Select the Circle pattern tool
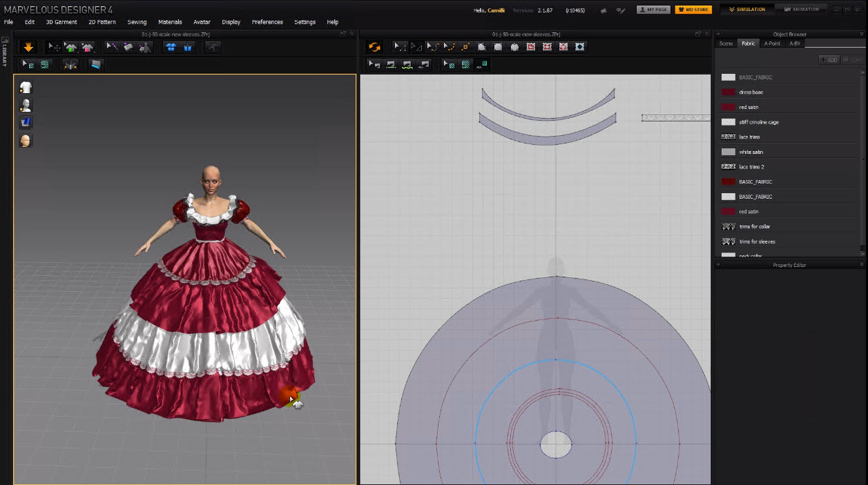This screenshot has height=485, width=868. 514,47
